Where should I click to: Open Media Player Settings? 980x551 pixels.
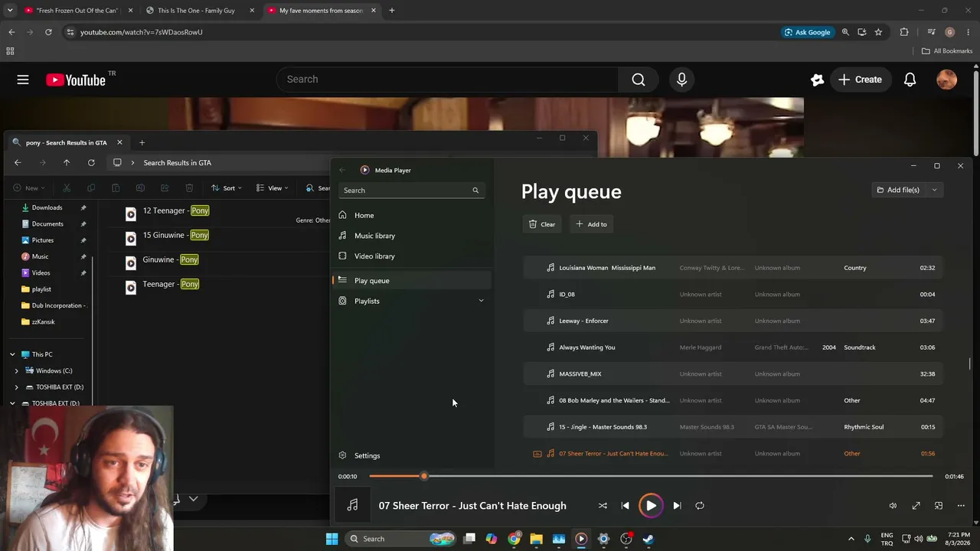pyautogui.click(x=412, y=455)
